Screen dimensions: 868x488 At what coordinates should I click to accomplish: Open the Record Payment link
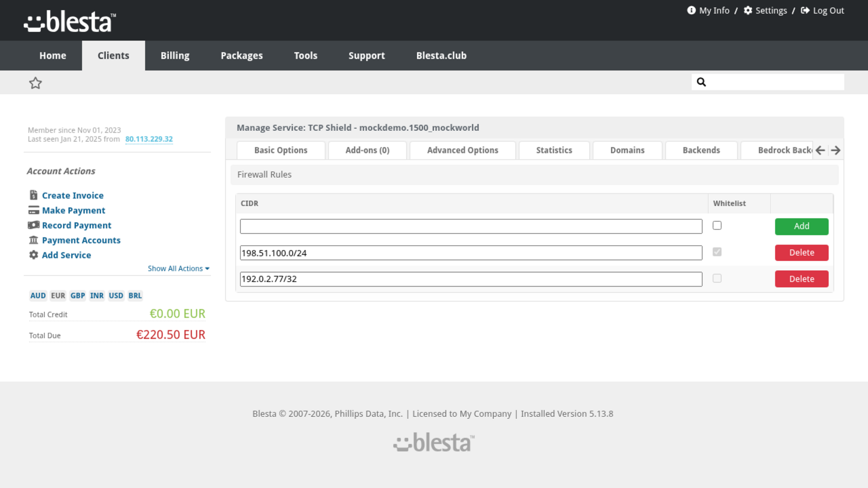(x=76, y=225)
